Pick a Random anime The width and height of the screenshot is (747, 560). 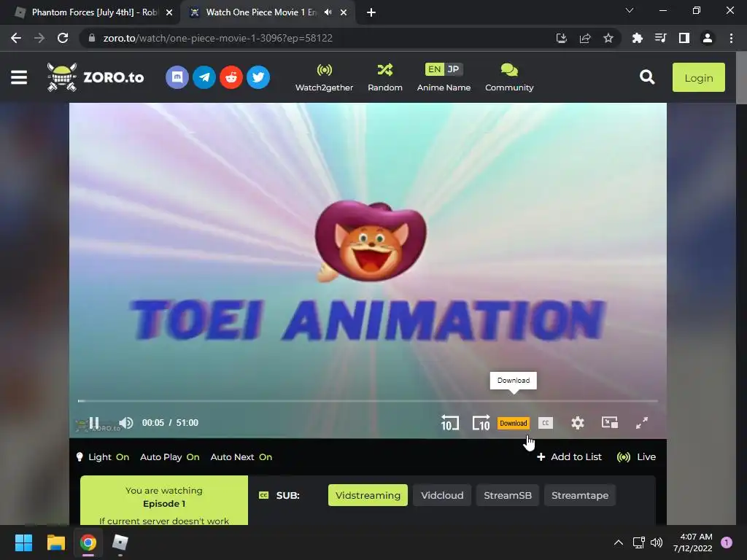tap(385, 77)
